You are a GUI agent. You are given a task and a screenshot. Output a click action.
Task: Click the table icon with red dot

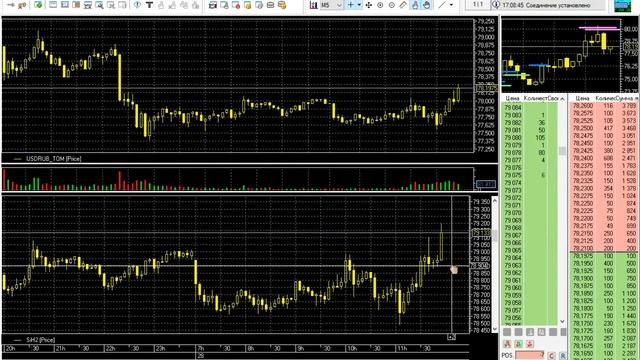[x=236, y=5]
